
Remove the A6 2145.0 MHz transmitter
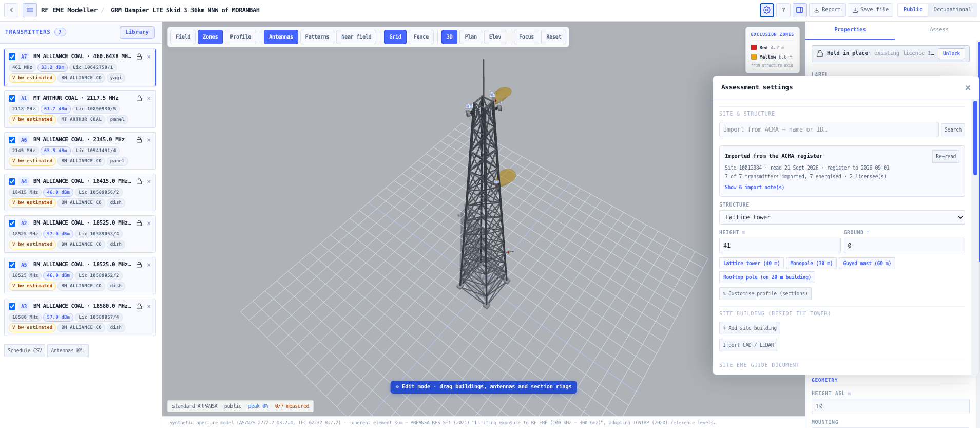coord(149,140)
